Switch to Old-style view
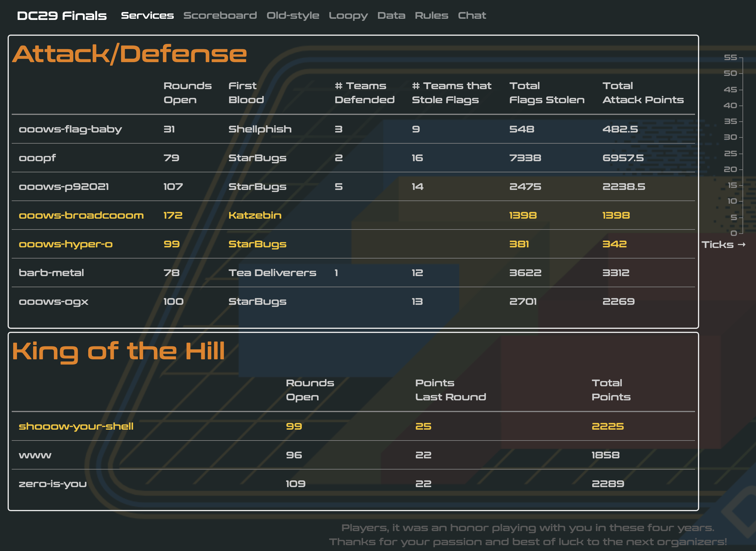The height and width of the screenshot is (551, 756). (292, 15)
